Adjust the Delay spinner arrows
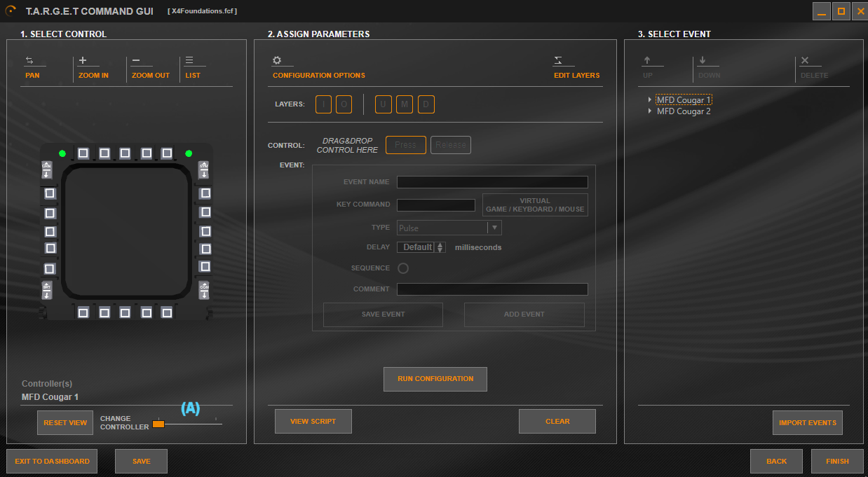 pos(440,247)
